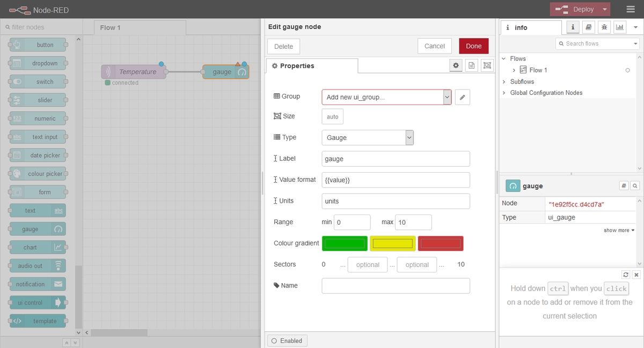Cancel editing the gauge node
This screenshot has width=644, height=348.
pyautogui.click(x=435, y=46)
